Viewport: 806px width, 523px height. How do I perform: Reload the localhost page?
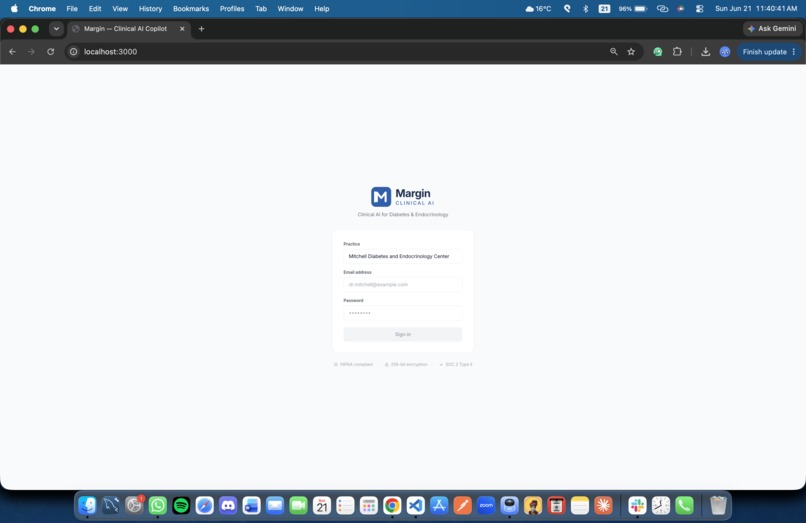click(50, 51)
